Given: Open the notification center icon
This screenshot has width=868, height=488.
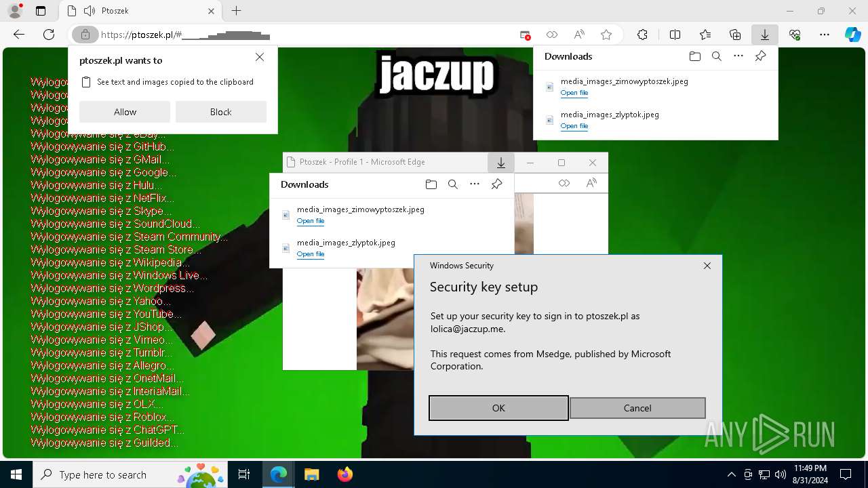Looking at the screenshot, I should coord(846,474).
